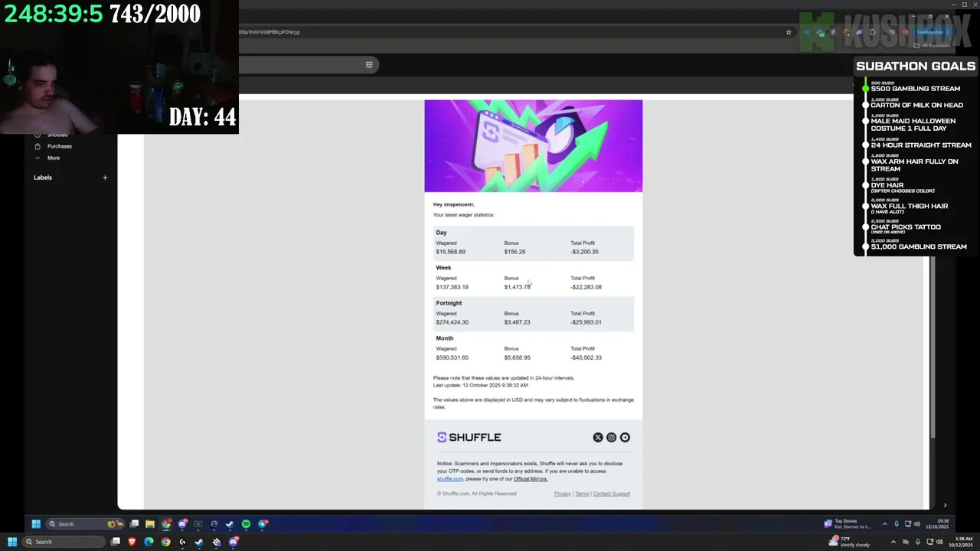Open Logitech G HUB in the bottom taskbar
Image resolution: width=980 pixels, height=551 pixels.
(x=182, y=542)
